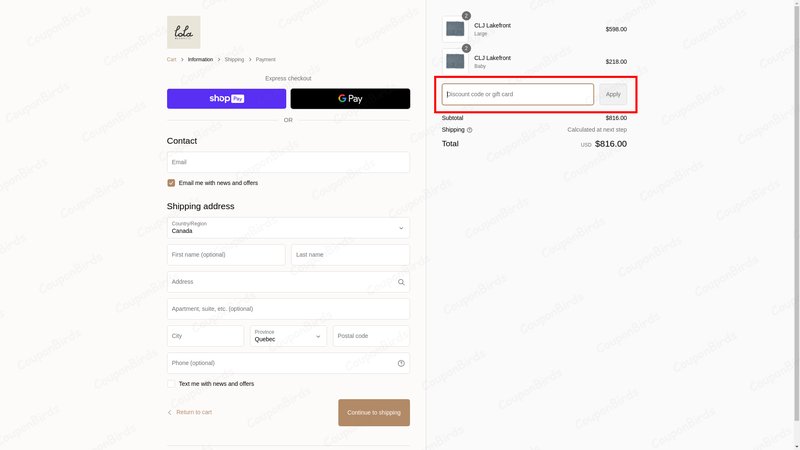Click the phone field help icon
The image size is (800, 450).
coord(401,363)
